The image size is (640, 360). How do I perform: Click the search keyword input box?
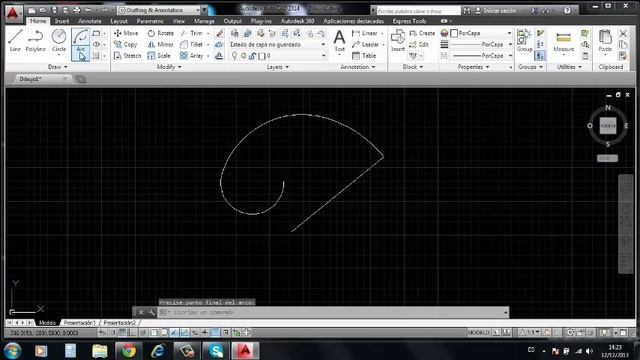coord(418,11)
